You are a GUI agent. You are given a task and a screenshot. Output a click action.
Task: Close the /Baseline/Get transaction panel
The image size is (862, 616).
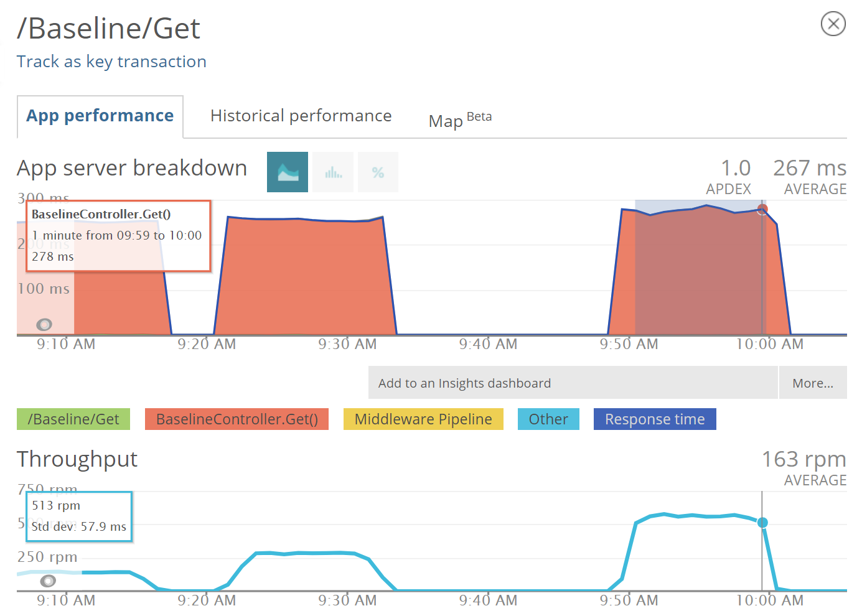(x=833, y=24)
